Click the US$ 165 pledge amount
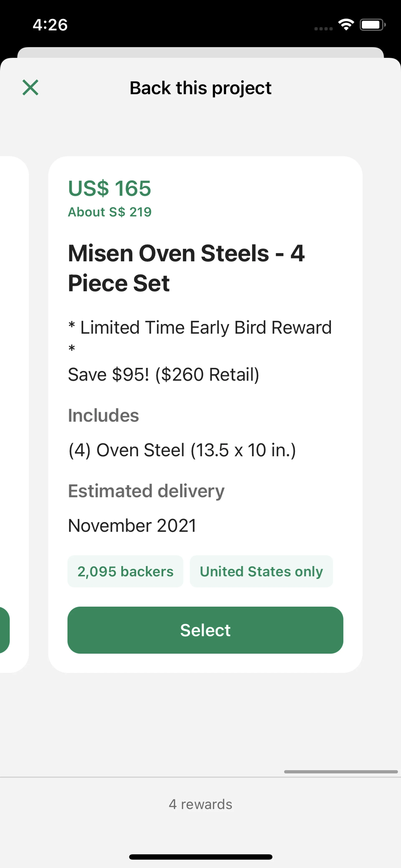This screenshot has width=401, height=868. coord(109,188)
